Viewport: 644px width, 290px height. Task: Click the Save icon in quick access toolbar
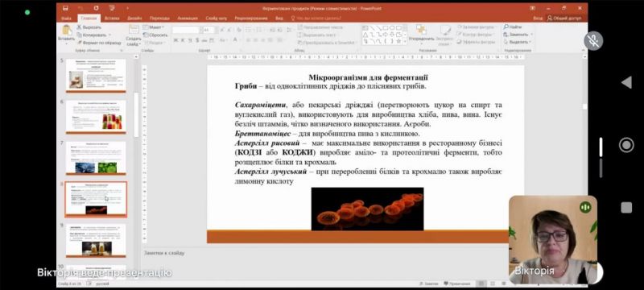click(65, 8)
